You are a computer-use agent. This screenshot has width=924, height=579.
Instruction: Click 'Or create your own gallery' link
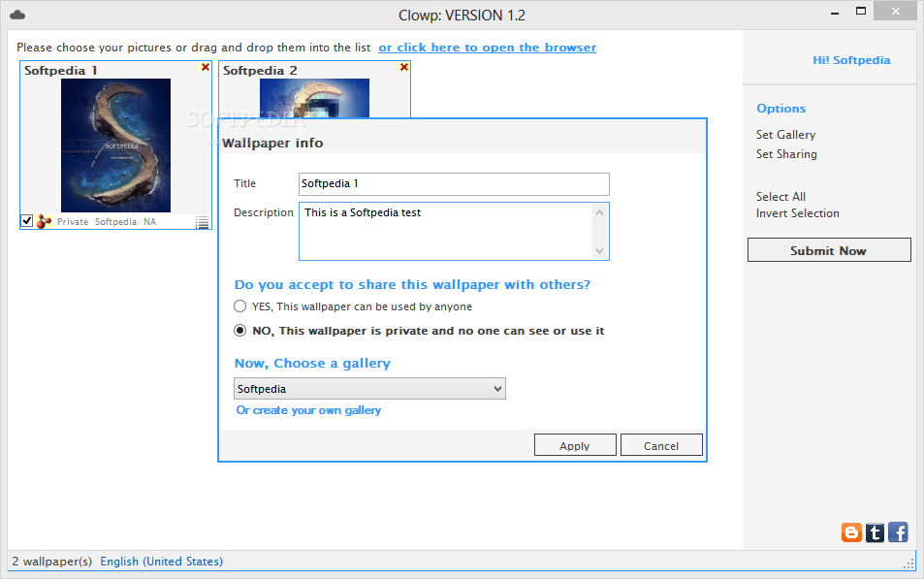point(308,410)
